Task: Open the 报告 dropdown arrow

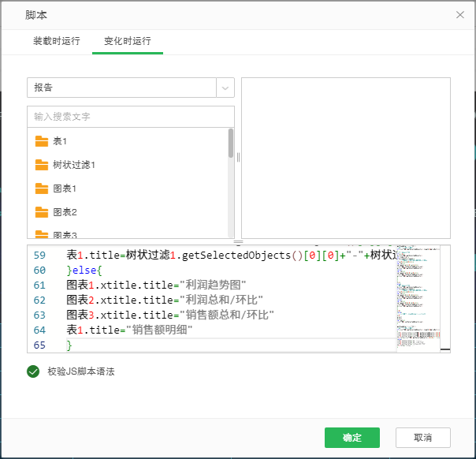Action: click(225, 88)
